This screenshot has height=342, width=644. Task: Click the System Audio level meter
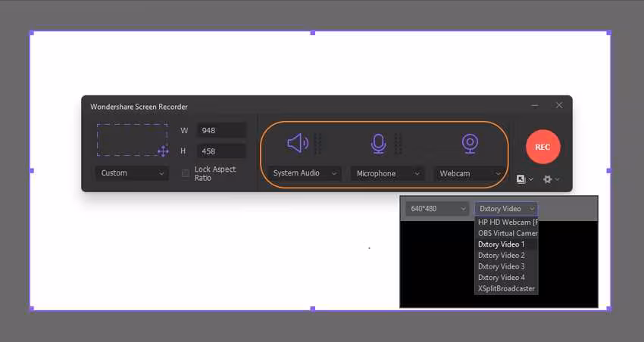point(318,144)
